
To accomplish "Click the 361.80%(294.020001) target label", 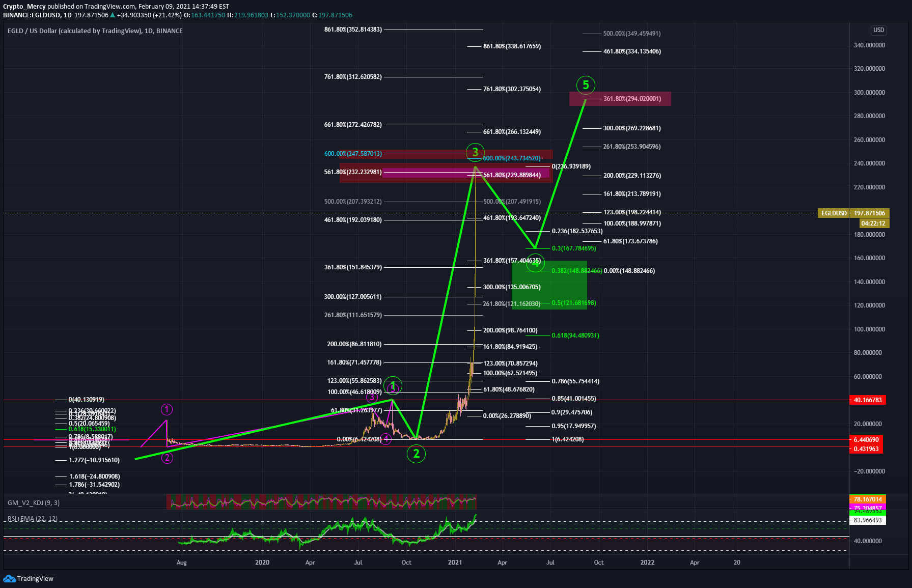I will tap(632, 99).
